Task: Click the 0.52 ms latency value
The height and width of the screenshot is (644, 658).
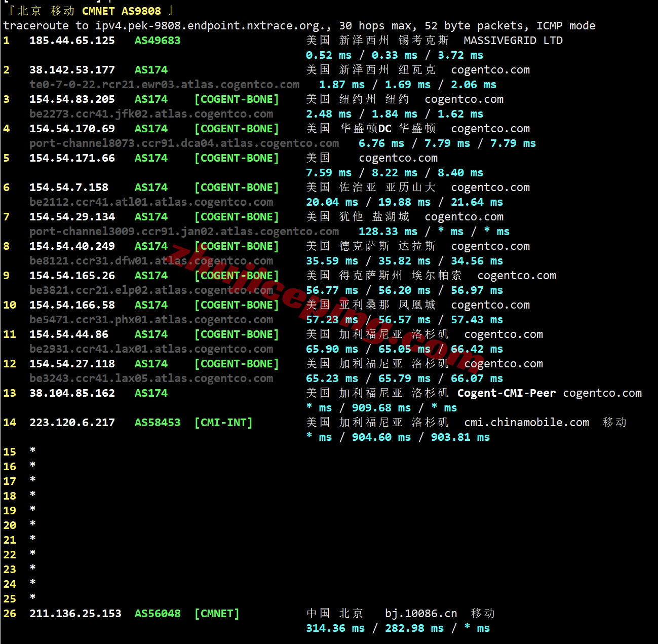Action: click(329, 55)
